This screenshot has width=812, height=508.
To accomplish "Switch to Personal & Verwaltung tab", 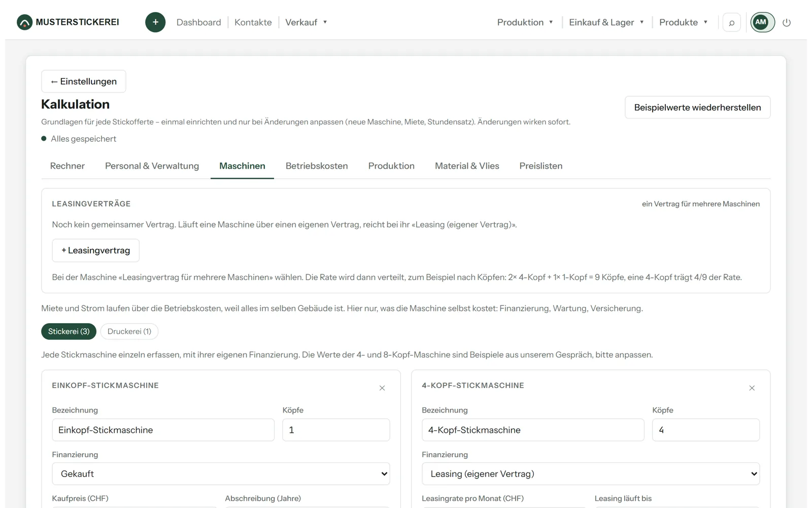I will tap(152, 166).
